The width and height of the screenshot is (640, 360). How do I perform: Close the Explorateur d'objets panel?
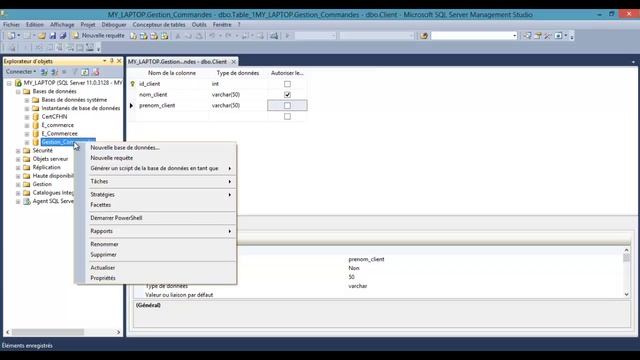click(x=119, y=61)
